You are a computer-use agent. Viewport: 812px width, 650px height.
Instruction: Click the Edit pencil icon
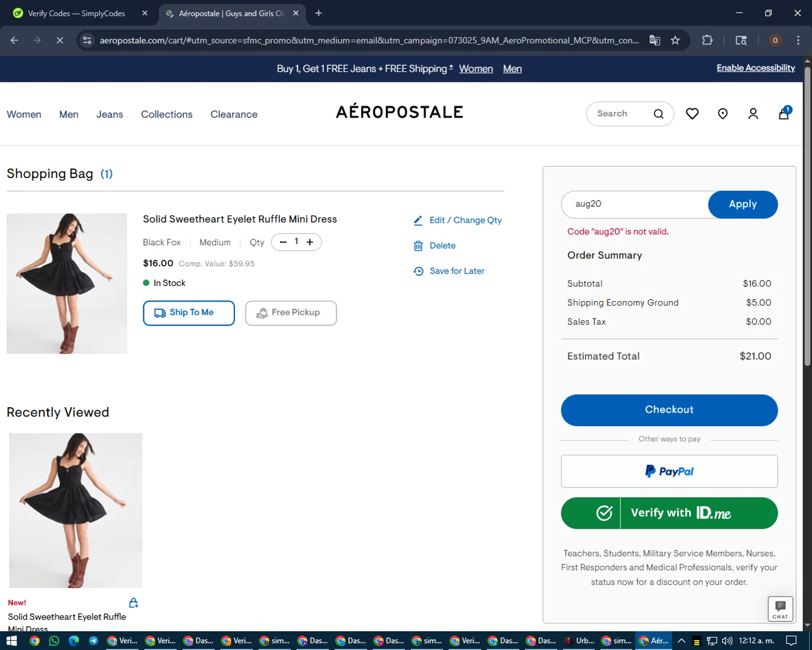tap(418, 220)
